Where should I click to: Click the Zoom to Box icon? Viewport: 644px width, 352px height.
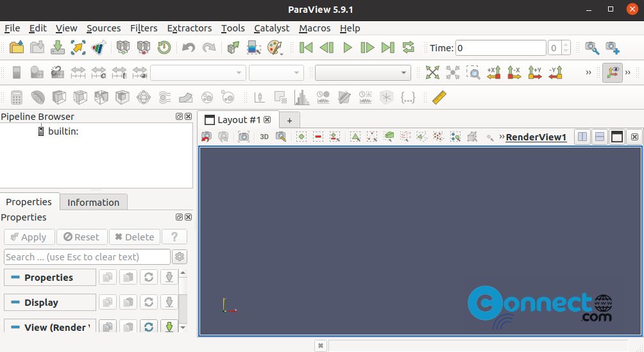[x=473, y=72]
